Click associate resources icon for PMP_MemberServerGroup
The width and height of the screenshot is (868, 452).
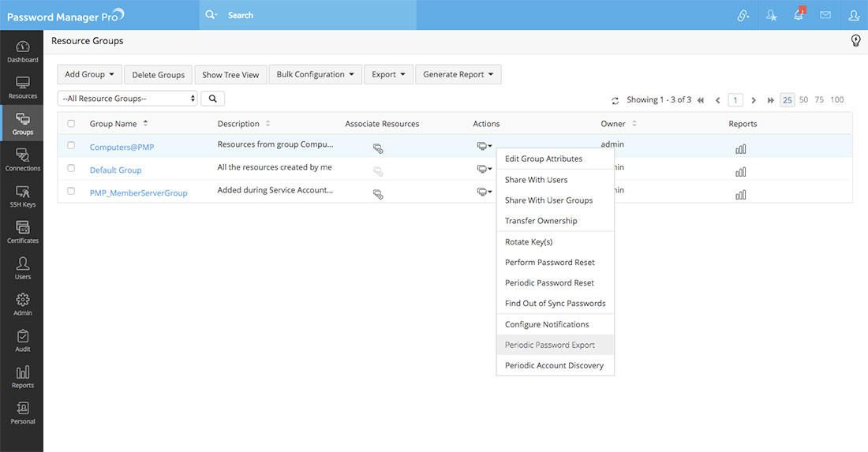tap(378, 194)
